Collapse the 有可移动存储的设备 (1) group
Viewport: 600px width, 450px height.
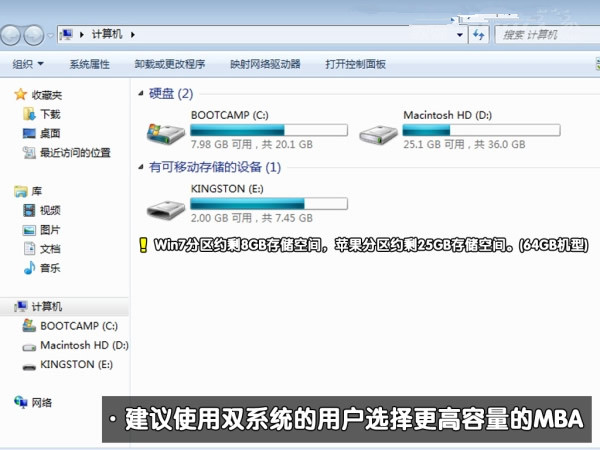pos(141,166)
